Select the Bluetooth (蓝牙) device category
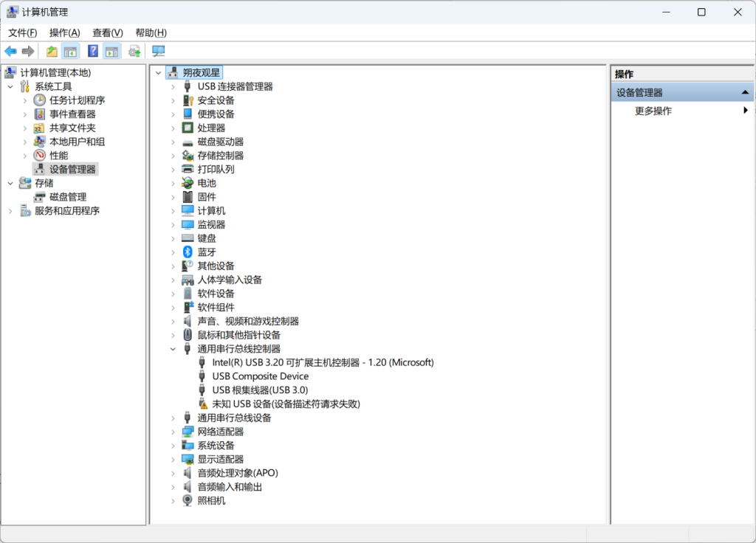Image resolution: width=756 pixels, height=543 pixels. coord(206,252)
